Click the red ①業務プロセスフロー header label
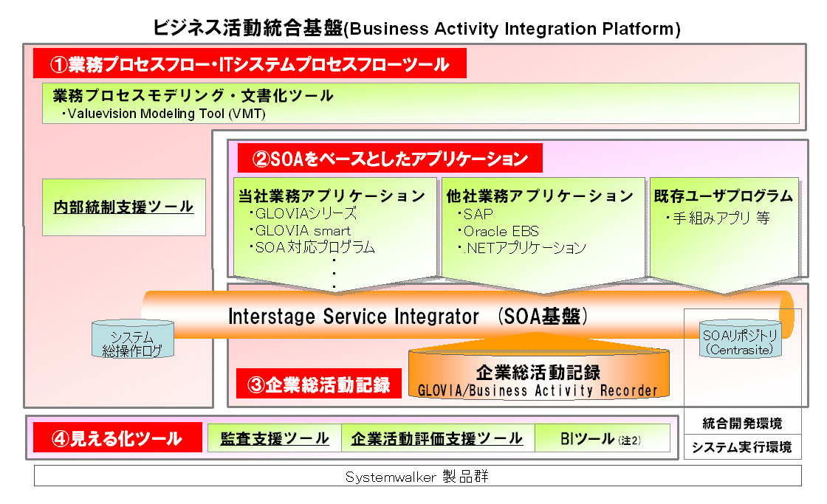 tap(250, 64)
